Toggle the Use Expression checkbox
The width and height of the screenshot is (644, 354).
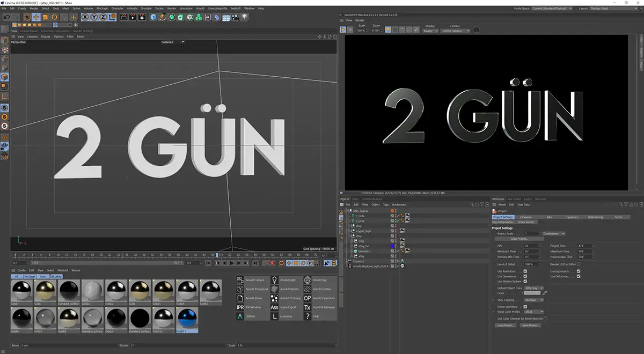[x=579, y=271]
